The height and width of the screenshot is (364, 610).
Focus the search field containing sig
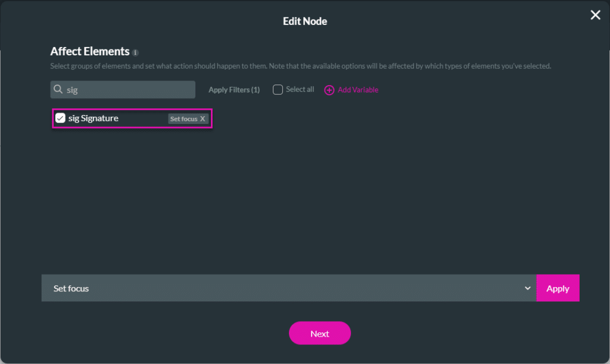[x=128, y=90]
